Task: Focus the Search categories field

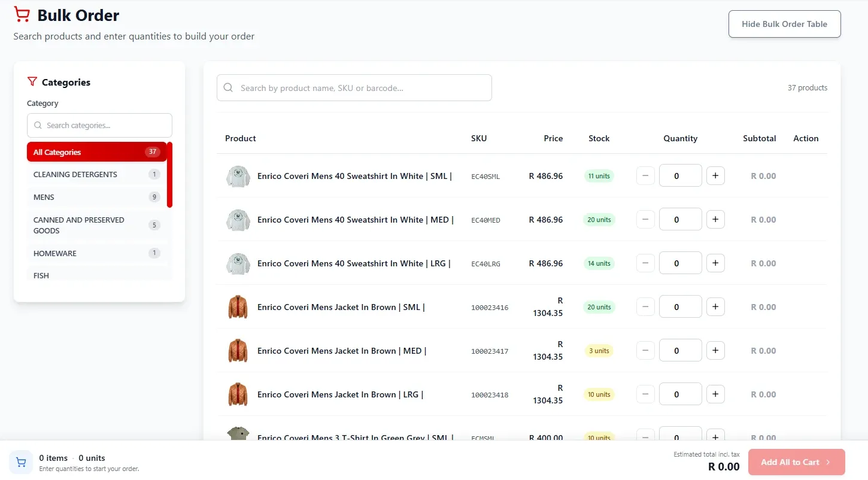Action: [99, 125]
